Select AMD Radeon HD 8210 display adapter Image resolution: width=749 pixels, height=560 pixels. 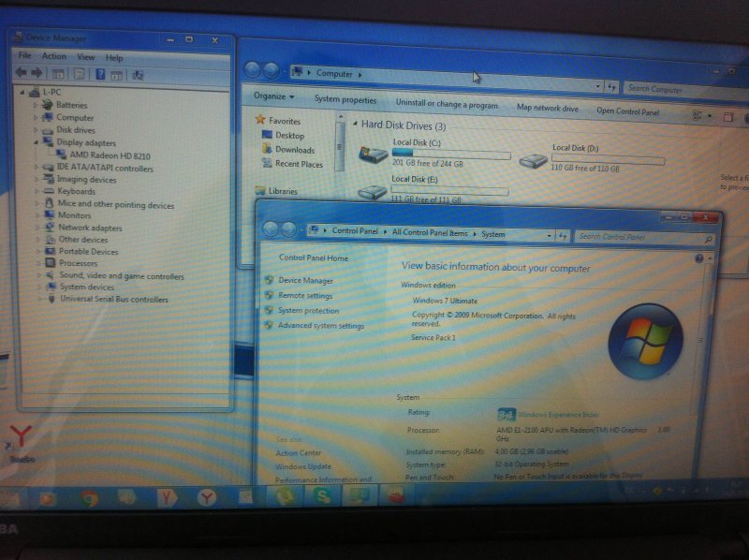click(110, 155)
